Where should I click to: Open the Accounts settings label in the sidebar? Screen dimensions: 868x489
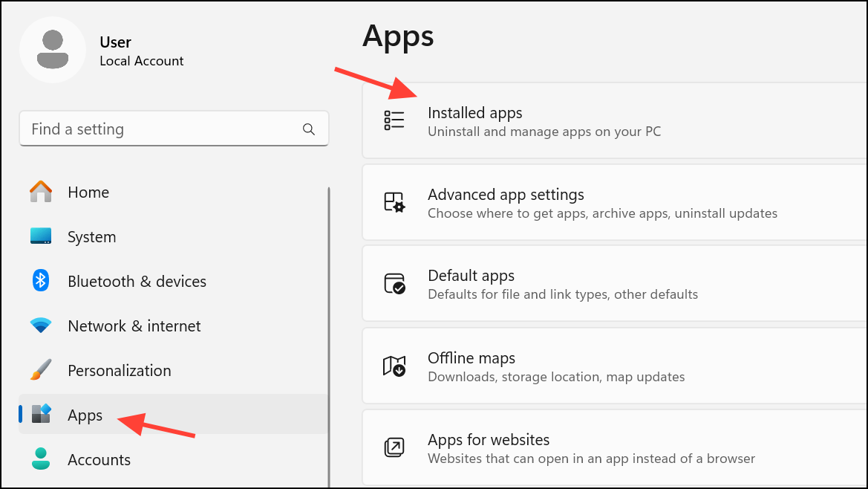[x=99, y=459]
